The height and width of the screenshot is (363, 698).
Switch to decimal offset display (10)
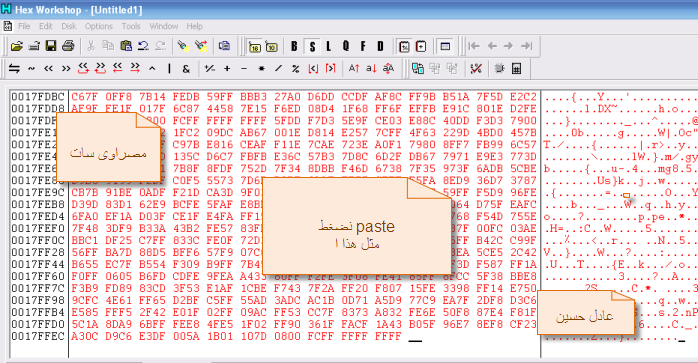272,46
